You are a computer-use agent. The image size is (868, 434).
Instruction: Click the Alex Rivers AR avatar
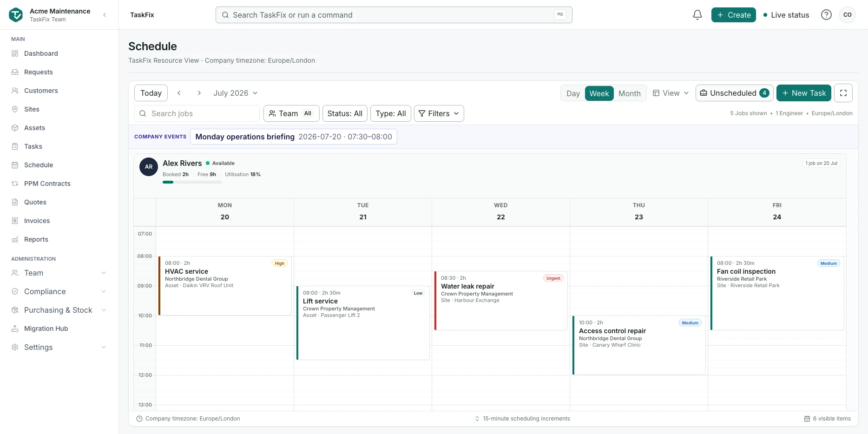click(x=149, y=167)
